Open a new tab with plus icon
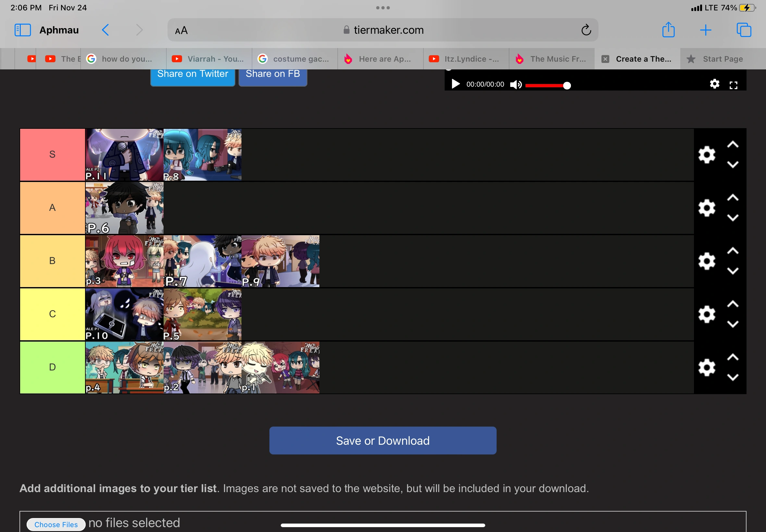Screen dimensions: 766x532 705,30
